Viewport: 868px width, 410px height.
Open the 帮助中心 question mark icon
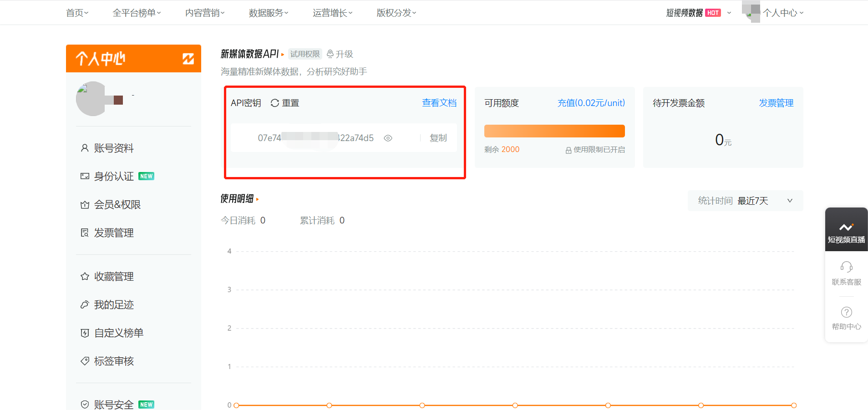coord(846,313)
